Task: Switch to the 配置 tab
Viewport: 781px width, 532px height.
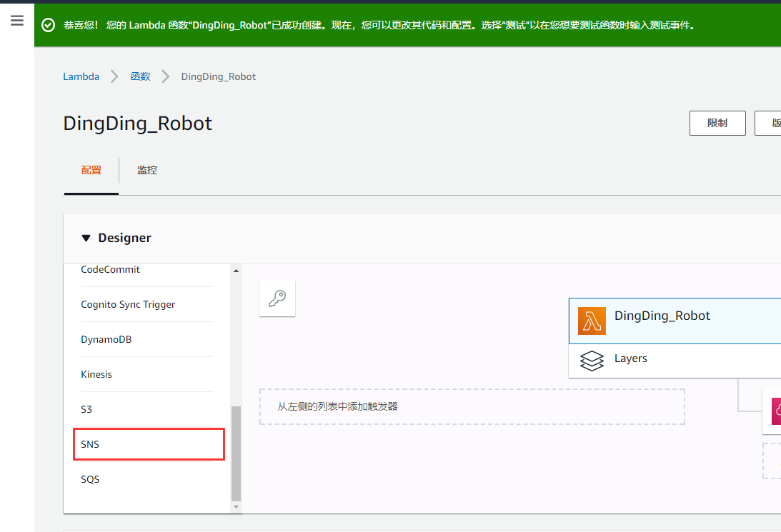Action: [x=91, y=170]
